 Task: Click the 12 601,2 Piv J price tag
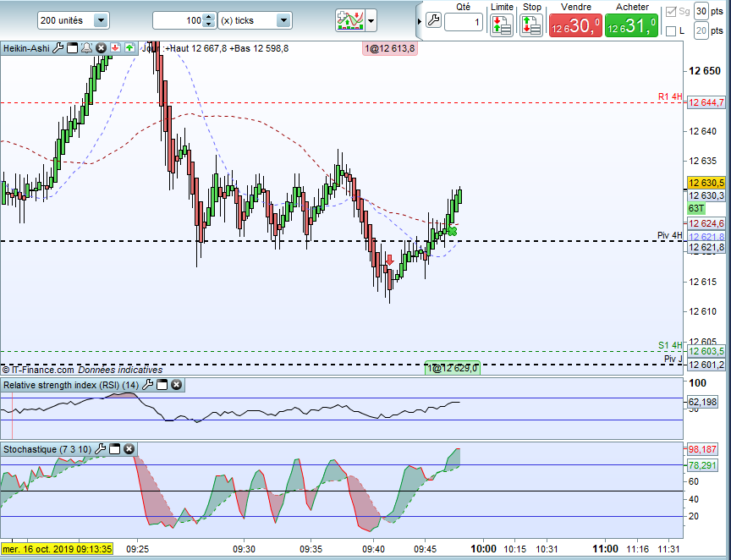(706, 364)
